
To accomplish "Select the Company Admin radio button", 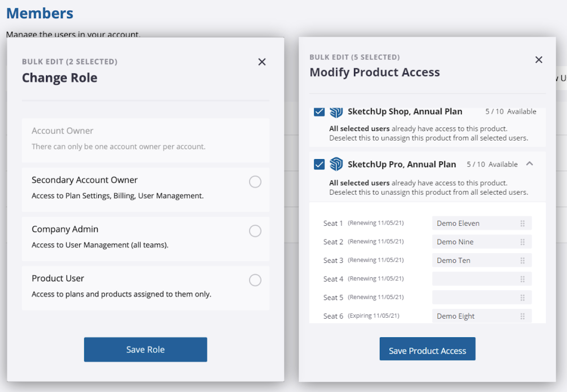I will point(255,231).
